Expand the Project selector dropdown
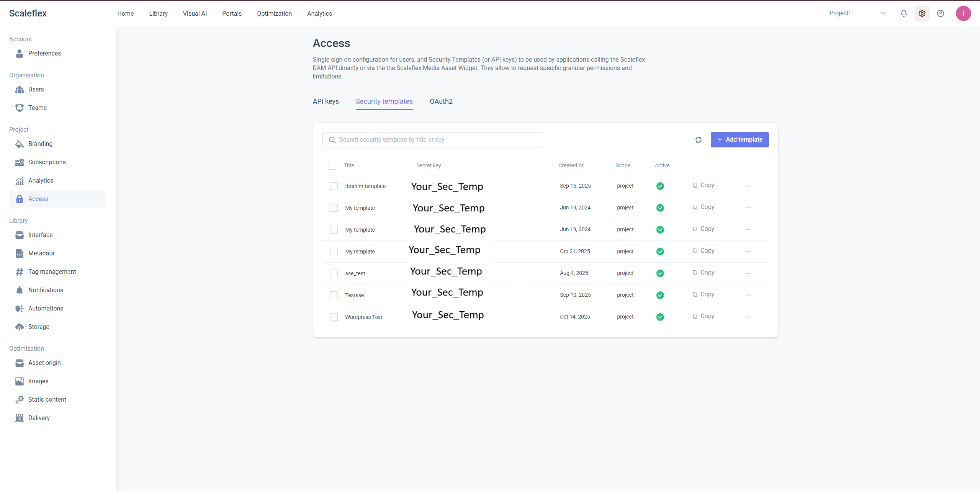 882,13
